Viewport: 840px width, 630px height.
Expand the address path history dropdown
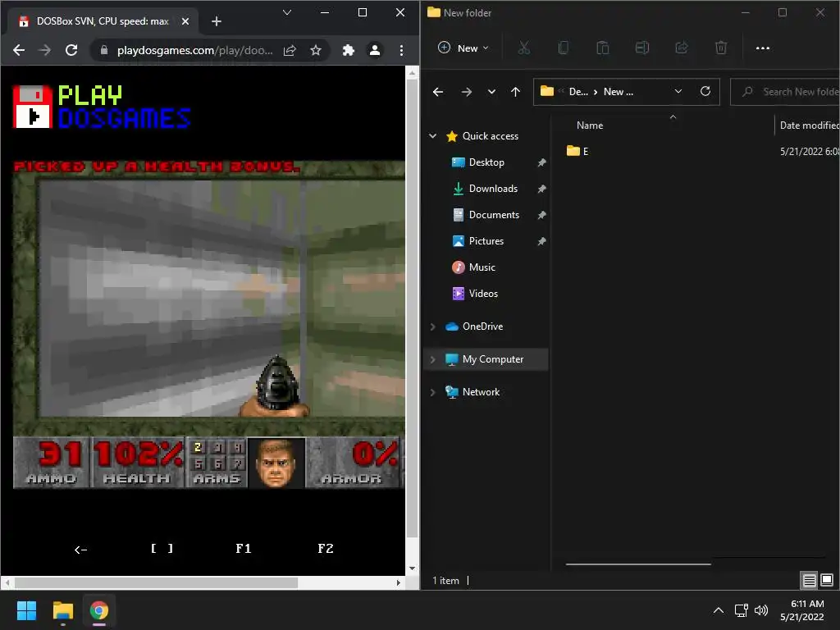678,92
